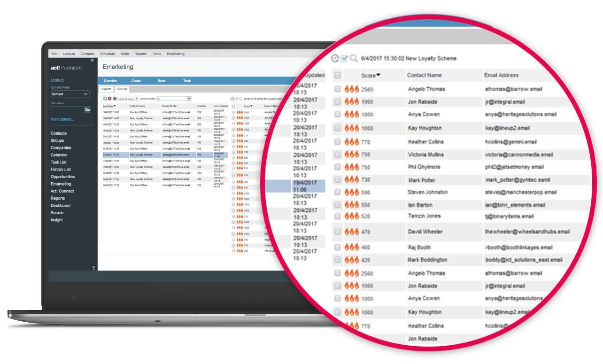This screenshot has width=603, height=364.
Task: Sort by Send Date column header arrow
Action: (x=115, y=106)
